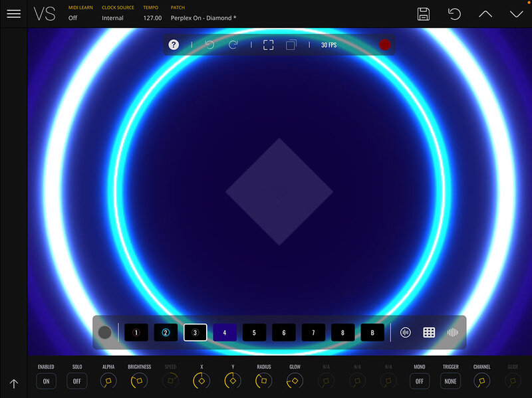Adjust the GLOW knob

tap(295, 381)
